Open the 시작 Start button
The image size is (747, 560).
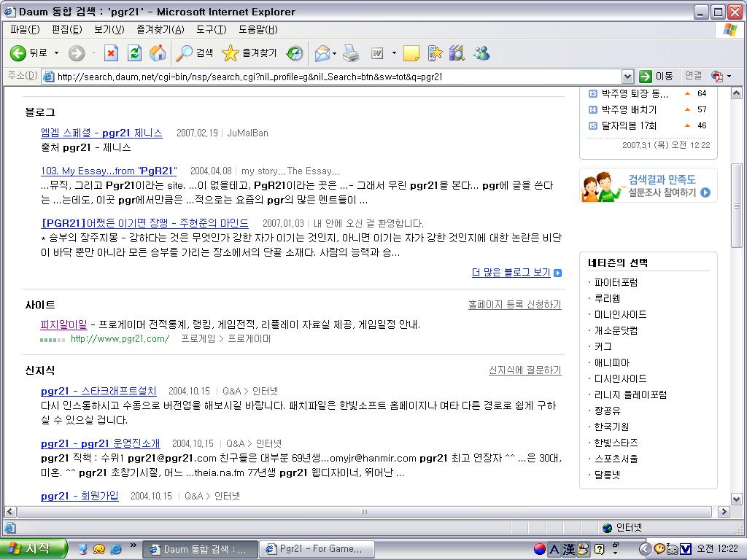click(32, 549)
